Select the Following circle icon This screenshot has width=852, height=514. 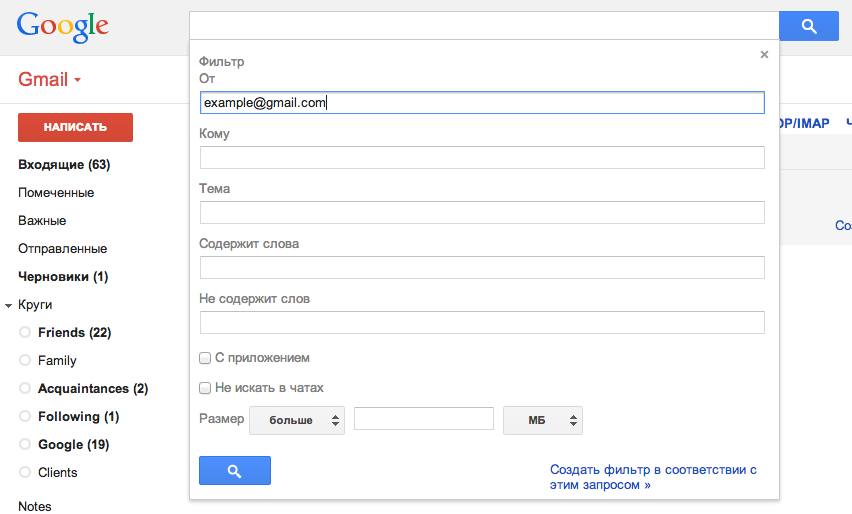(x=25, y=417)
